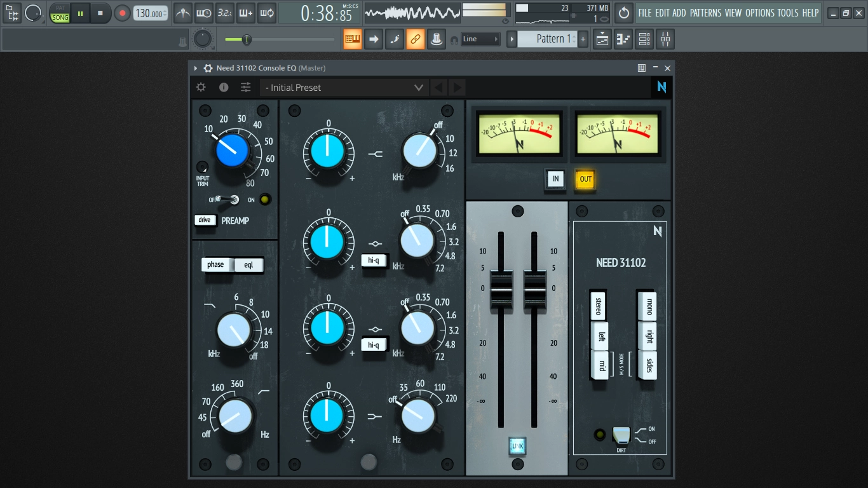Image resolution: width=868 pixels, height=488 pixels.
Task: Click the plugin cog icon below title bar
Action: (201, 88)
